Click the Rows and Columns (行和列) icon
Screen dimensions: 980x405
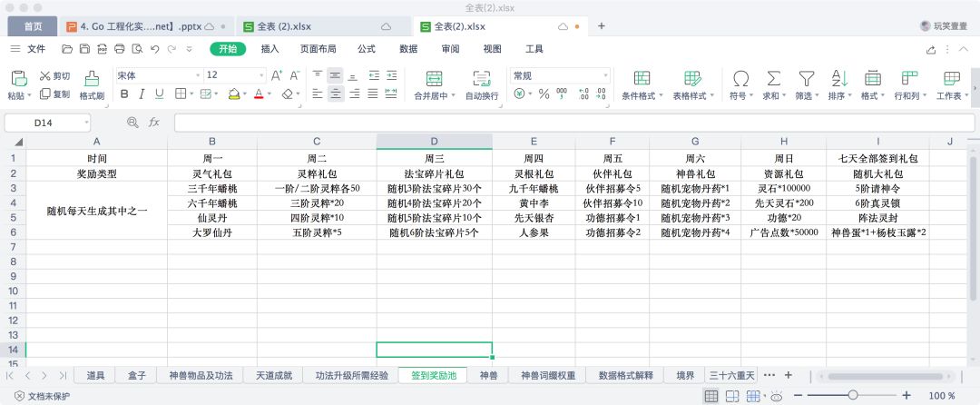[909, 78]
